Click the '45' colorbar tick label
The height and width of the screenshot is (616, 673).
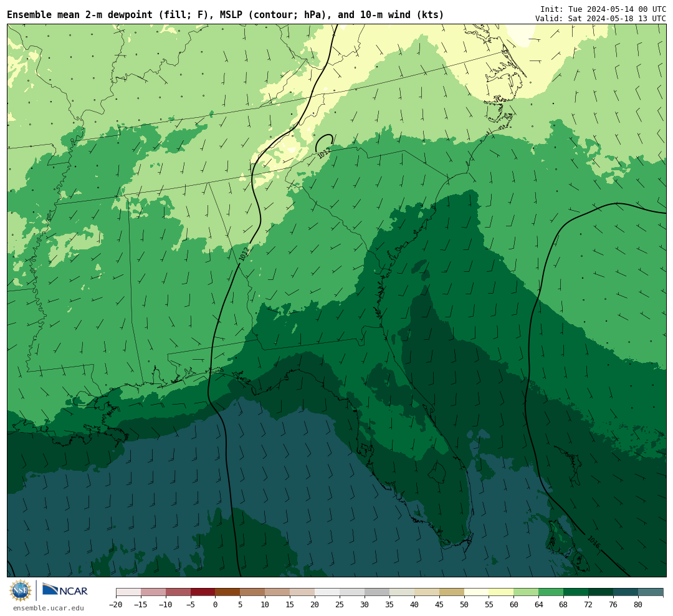439,605
